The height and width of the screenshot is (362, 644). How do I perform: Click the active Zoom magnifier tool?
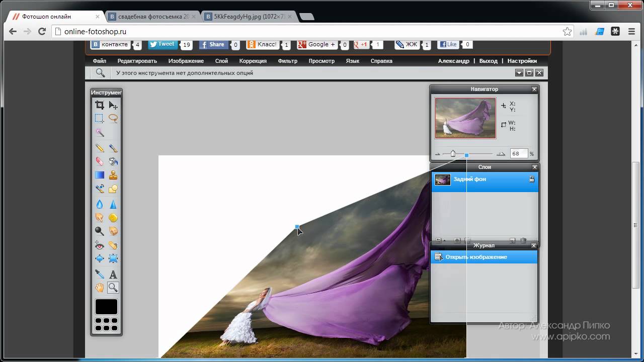click(113, 288)
